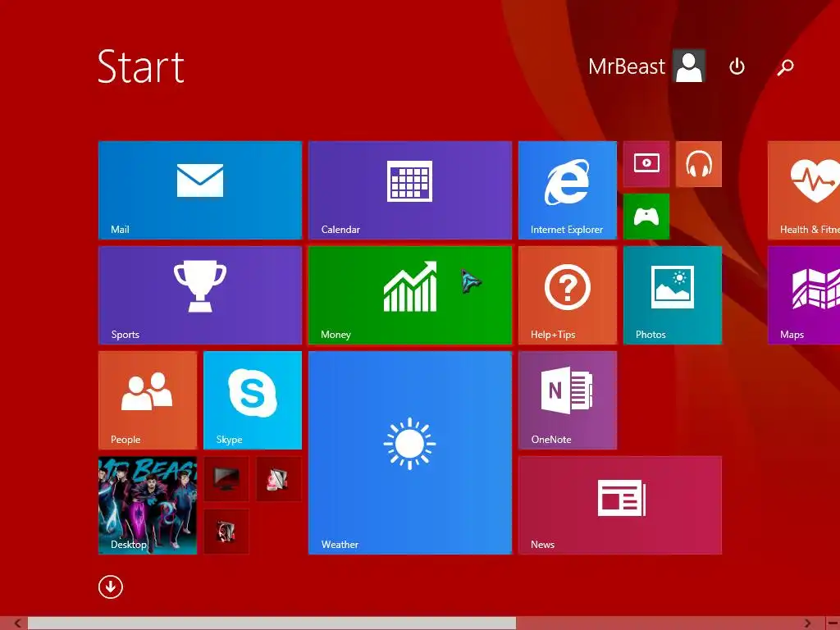The height and width of the screenshot is (630, 840).
Task: Open the Health & Fitness tile
Action: tap(804, 190)
